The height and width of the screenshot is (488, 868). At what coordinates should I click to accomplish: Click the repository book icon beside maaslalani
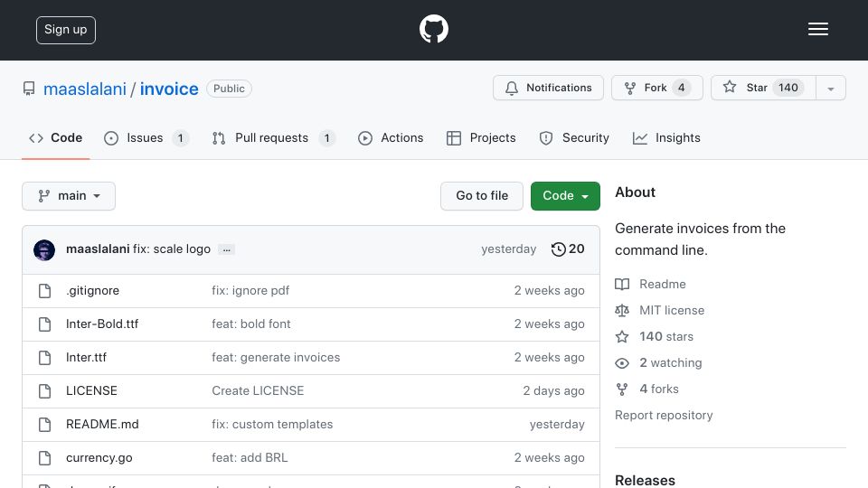(29, 89)
